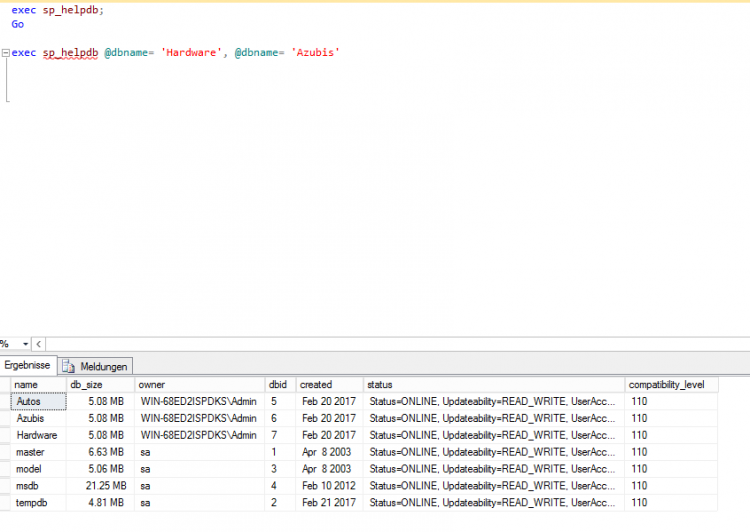Click the master row Apr 8 2003 cell

pos(330,452)
